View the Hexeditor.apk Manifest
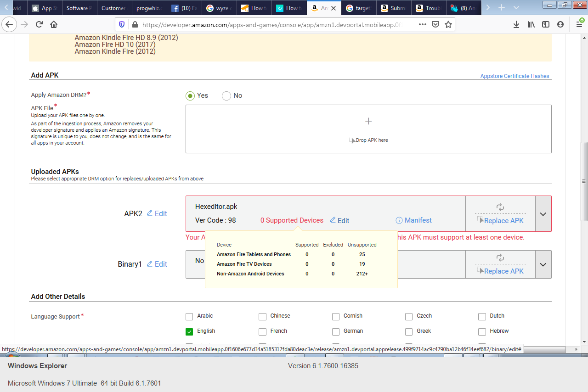 click(x=413, y=220)
